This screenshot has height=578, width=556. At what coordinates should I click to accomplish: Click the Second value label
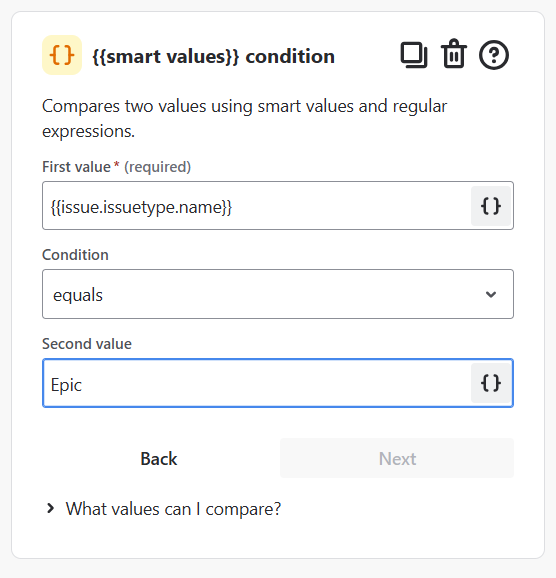pos(87,344)
